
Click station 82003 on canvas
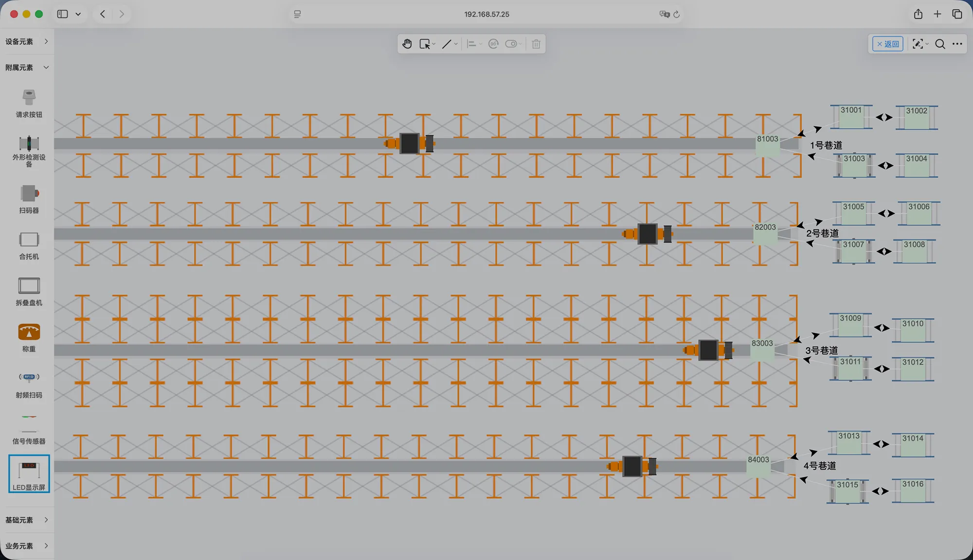(765, 233)
